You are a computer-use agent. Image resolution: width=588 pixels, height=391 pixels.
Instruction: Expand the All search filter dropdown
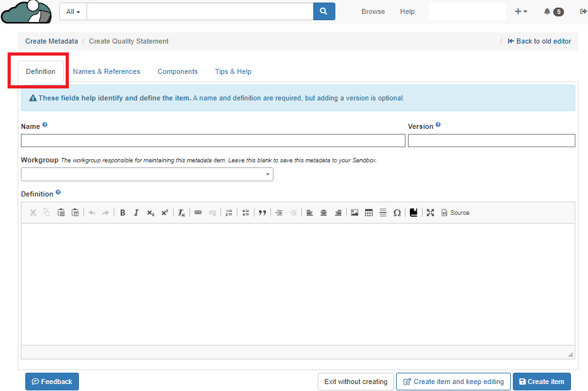pos(73,11)
